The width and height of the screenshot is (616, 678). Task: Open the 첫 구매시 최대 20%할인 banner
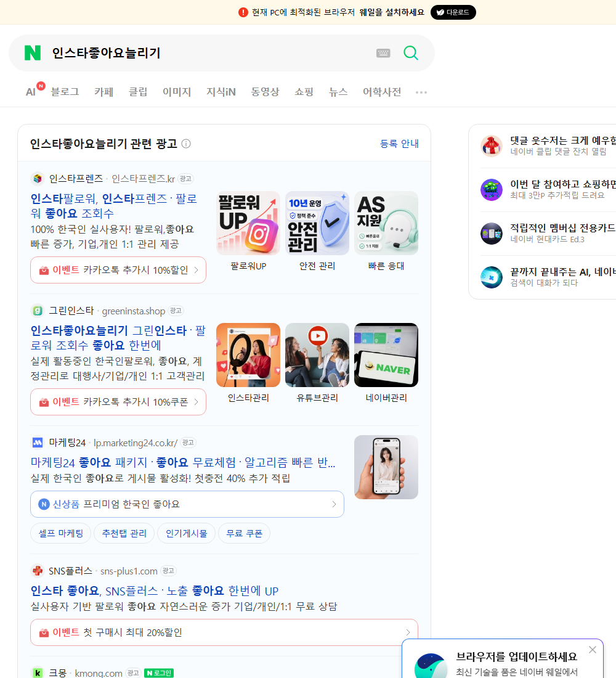(224, 632)
